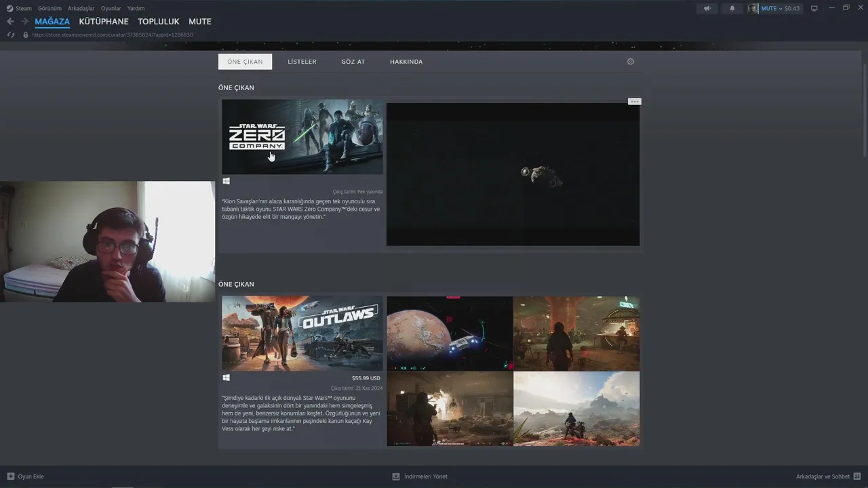Click the user avatar picture
This screenshot has height=488, width=868.
click(x=753, y=8)
